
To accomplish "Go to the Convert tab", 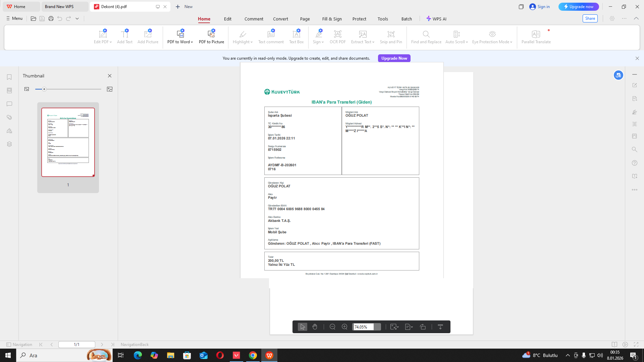I will [280, 19].
